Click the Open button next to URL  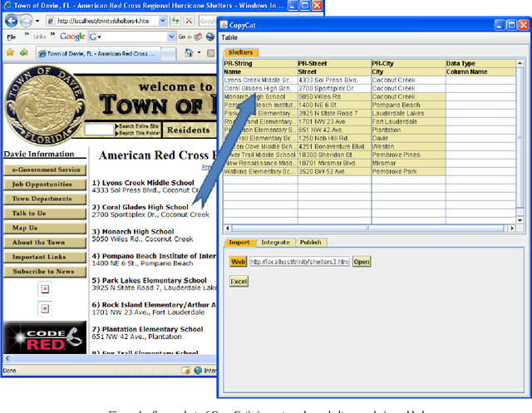click(x=362, y=262)
